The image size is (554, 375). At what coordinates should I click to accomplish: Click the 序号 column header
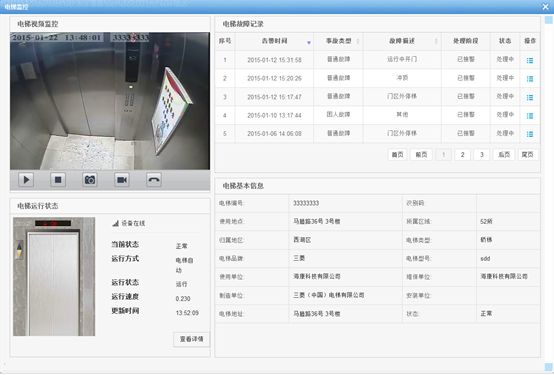[x=225, y=41]
